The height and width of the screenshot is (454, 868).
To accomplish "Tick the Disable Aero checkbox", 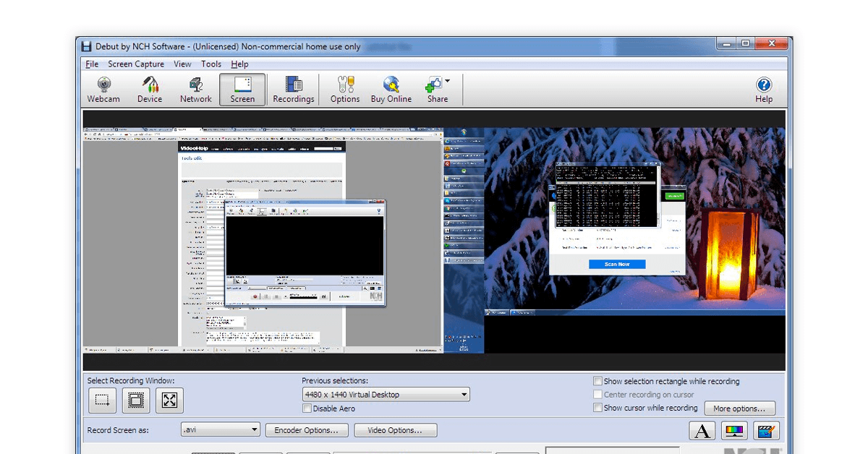I will [307, 408].
